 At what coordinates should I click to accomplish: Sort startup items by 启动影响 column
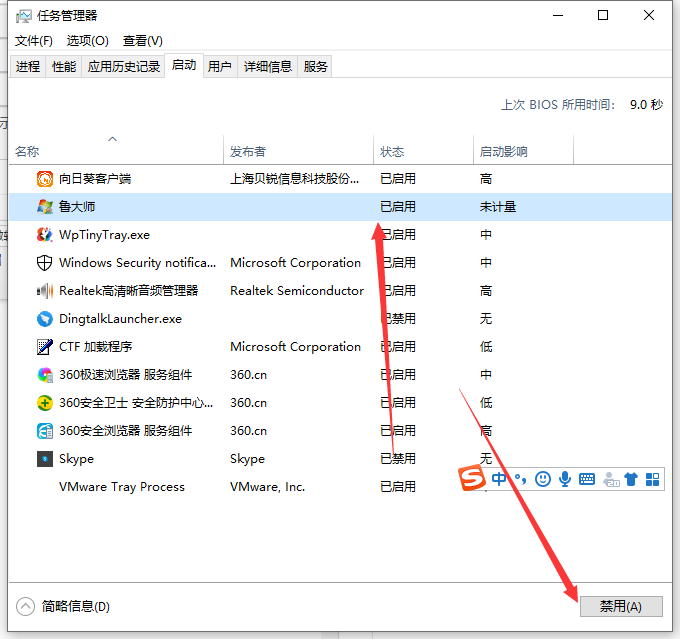[x=503, y=152]
